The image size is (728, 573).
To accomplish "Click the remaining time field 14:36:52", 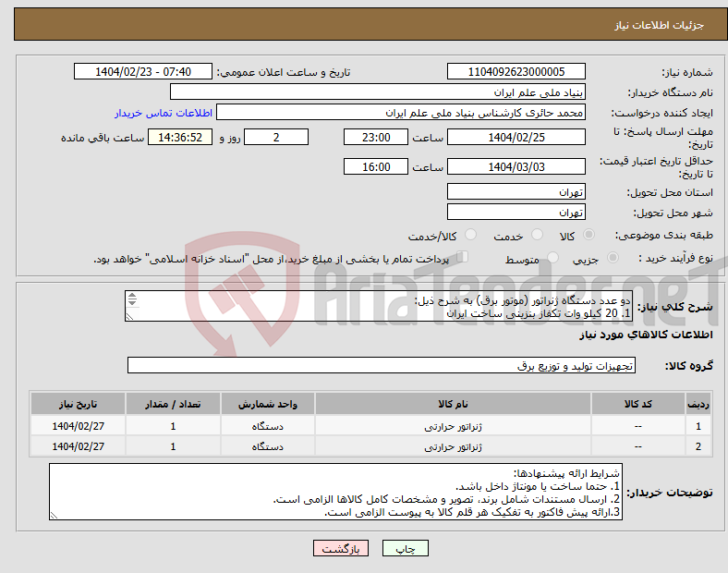I will click(x=180, y=138).
